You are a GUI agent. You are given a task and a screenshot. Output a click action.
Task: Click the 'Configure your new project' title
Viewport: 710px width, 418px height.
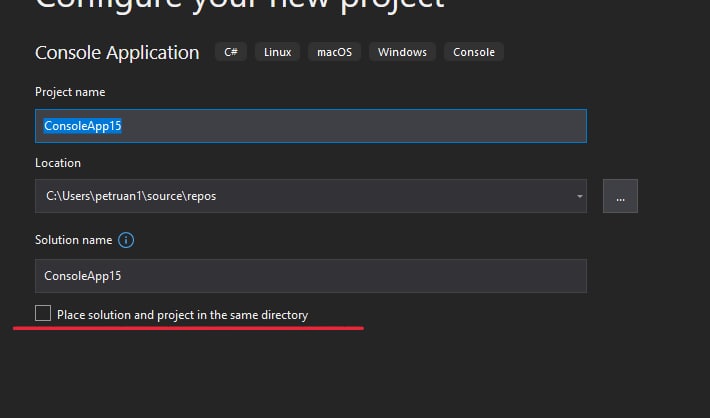click(240, 5)
